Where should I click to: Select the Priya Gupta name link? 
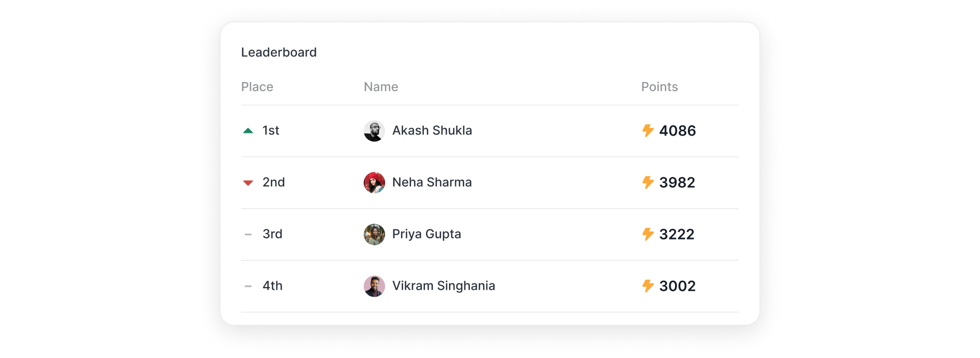[x=427, y=234]
